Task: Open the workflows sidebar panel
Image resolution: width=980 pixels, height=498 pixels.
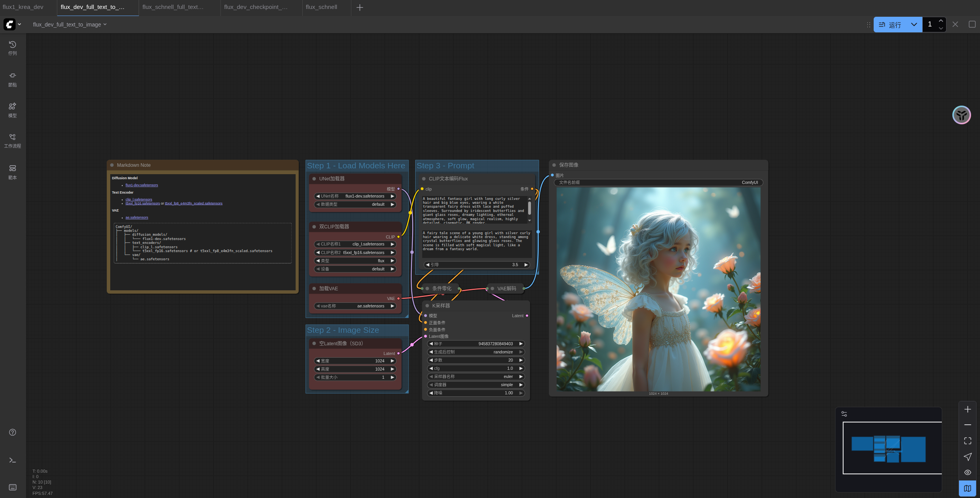Action: pos(12,141)
